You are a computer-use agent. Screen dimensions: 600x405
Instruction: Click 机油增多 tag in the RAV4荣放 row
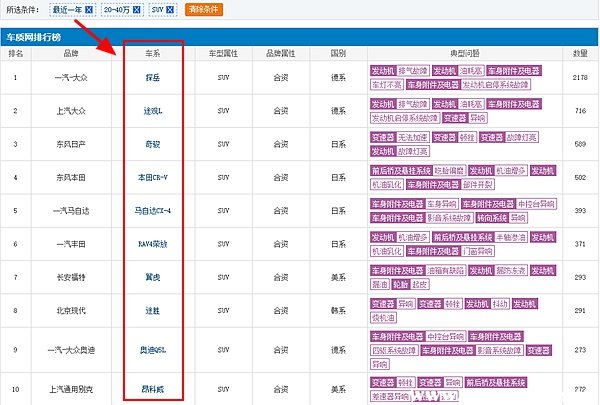414,238
